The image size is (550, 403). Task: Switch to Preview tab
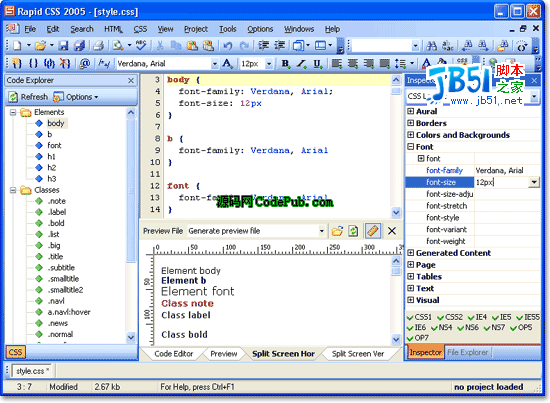tap(224, 354)
